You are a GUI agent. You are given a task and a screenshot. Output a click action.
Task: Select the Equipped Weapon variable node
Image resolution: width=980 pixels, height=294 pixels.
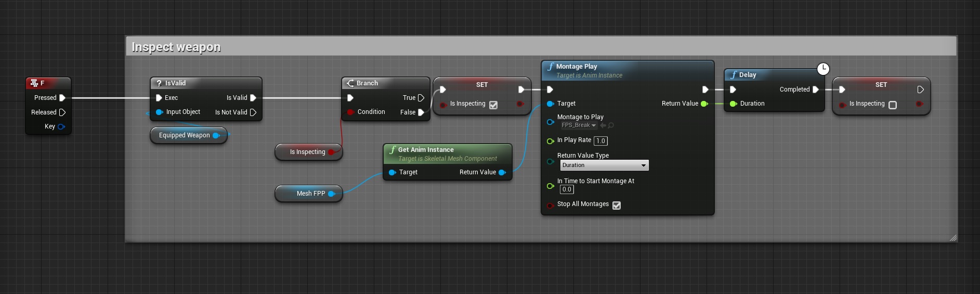tap(185, 135)
